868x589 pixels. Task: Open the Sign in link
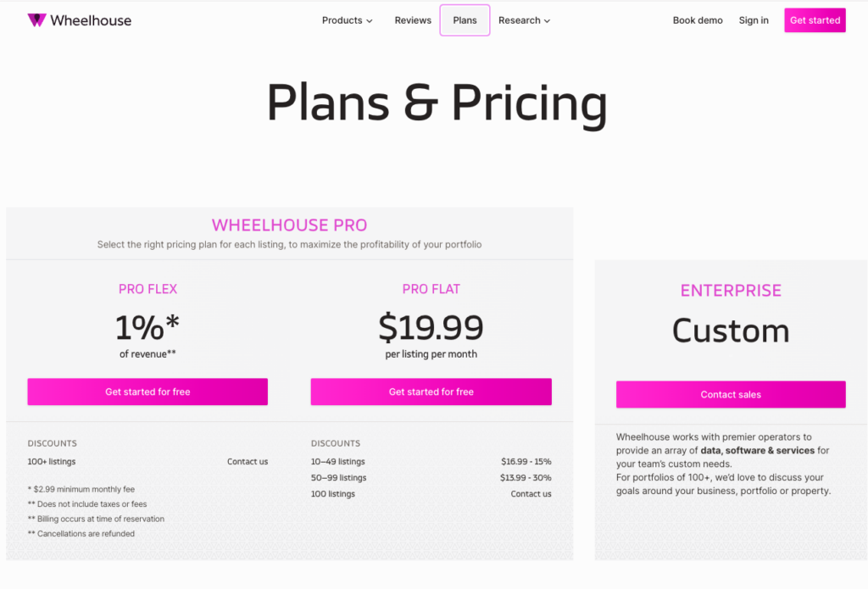(754, 20)
